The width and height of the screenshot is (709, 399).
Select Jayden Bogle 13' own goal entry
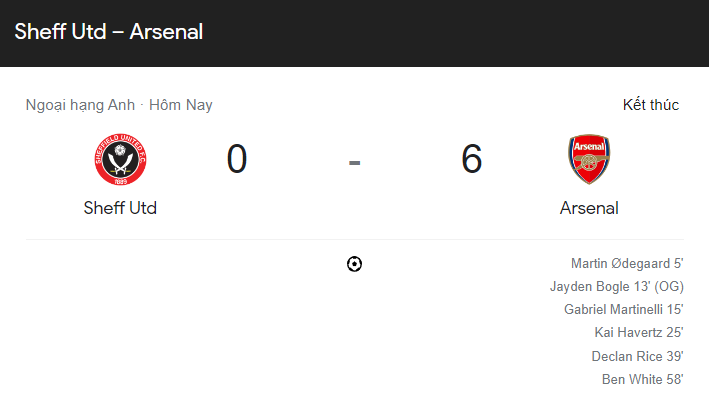click(617, 286)
